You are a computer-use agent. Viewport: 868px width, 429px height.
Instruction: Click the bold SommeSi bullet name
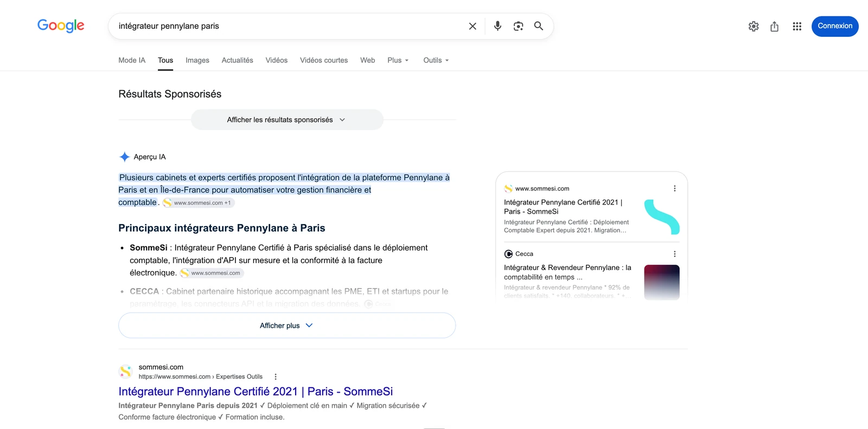point(149,248)
